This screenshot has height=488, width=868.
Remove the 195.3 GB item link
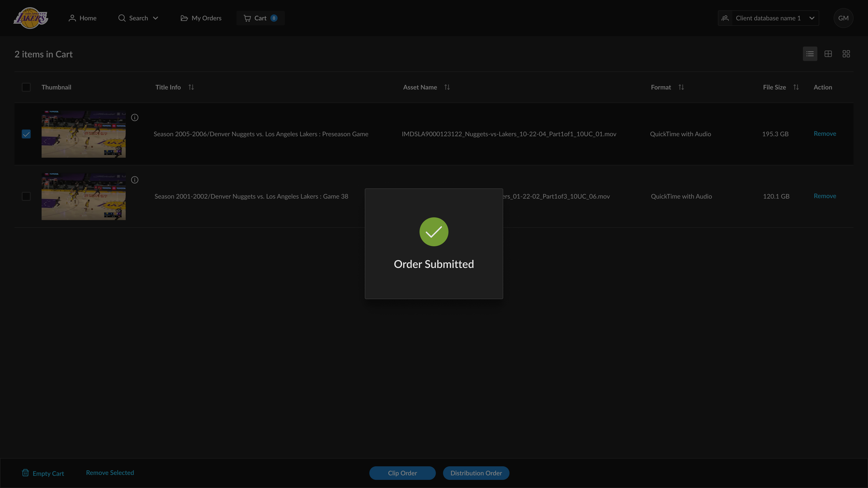pos(825,134)
